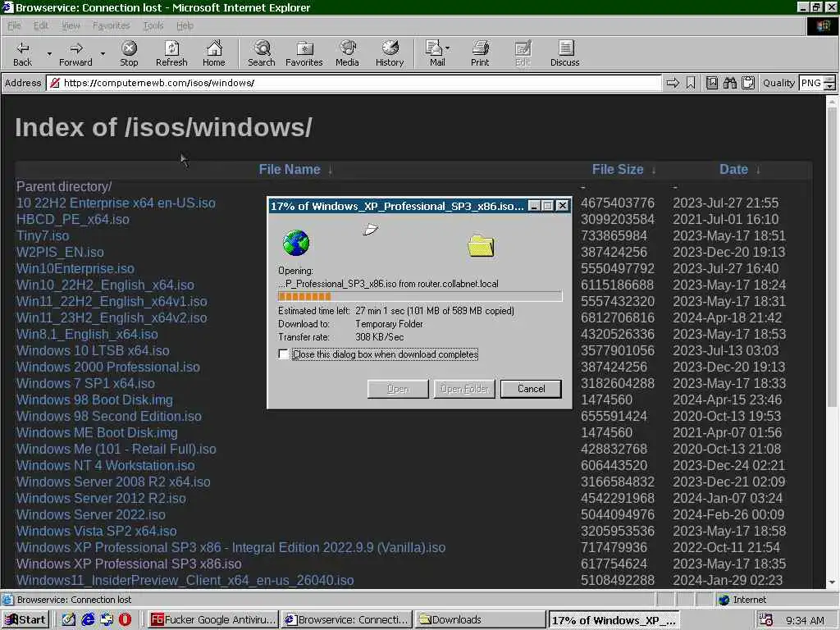Open the Media bar

347,53
